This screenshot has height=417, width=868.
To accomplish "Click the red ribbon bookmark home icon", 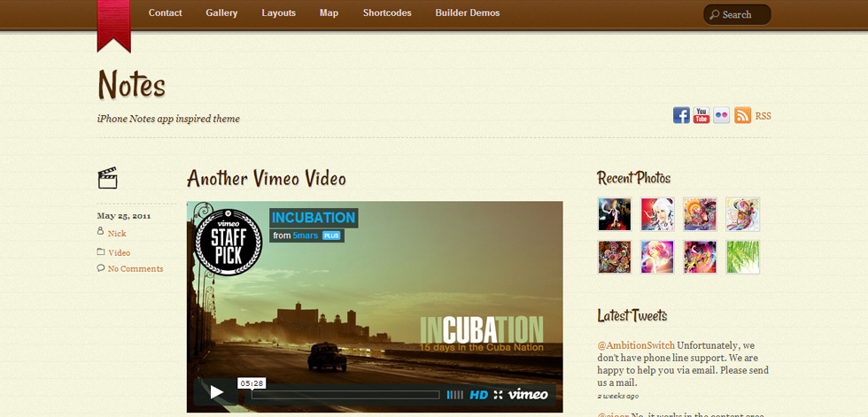I will pos(114,25).
